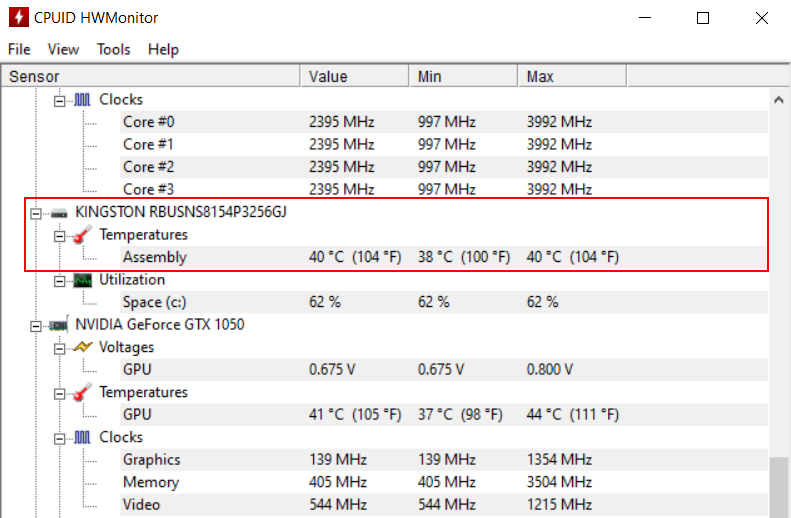Click Core #1 min value 997 MHz
This screenshot has height=518, width=791.
pos(446,144)
